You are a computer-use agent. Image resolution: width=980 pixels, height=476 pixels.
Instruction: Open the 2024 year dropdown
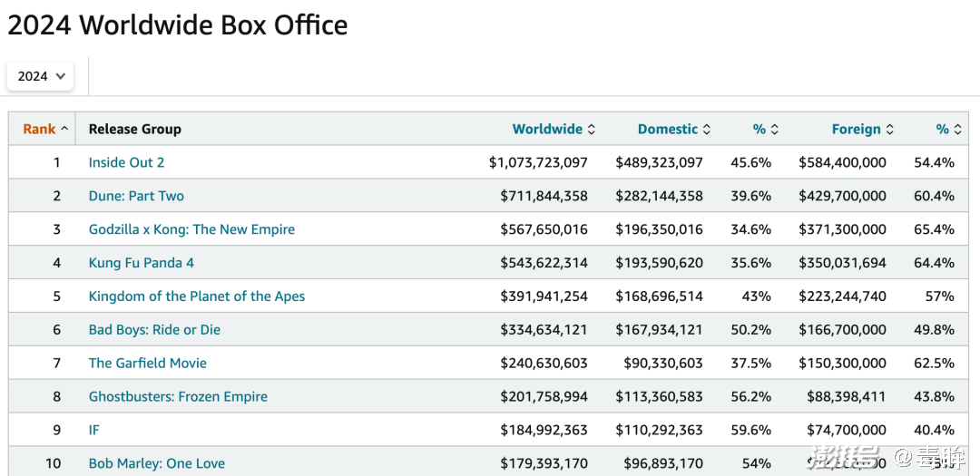(40, 76)
